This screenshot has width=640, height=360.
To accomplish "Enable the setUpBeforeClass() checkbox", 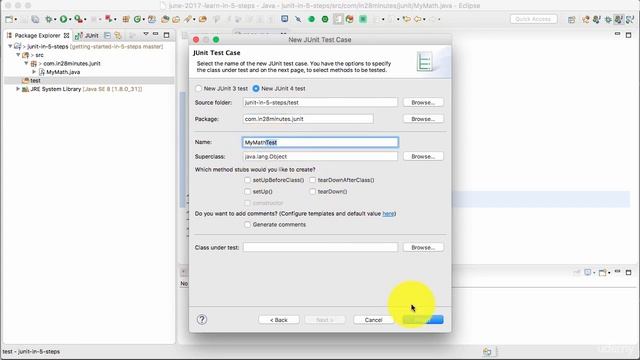I will (247, 180).
